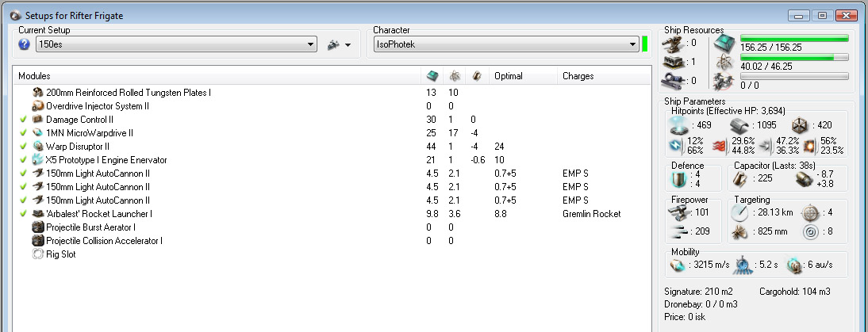Click the ship icon beside the setup dropdown
Viewport: 868px width, 332px height.
pos(333,44)
